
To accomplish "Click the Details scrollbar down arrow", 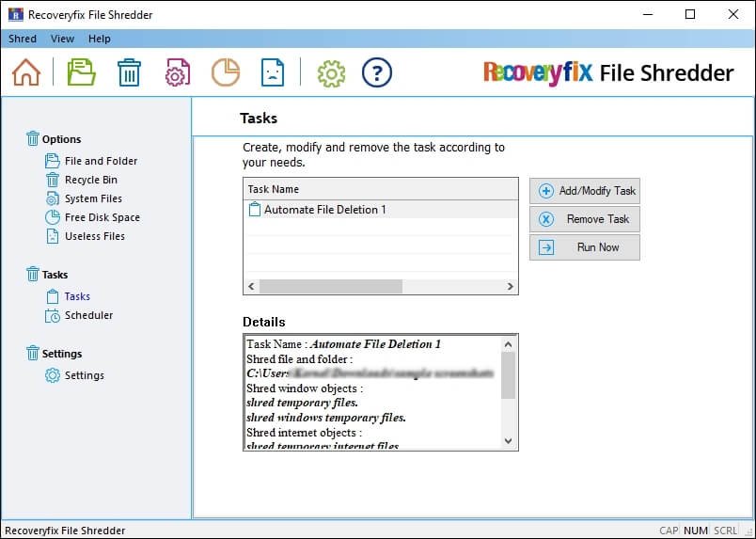I will (509, 440).
